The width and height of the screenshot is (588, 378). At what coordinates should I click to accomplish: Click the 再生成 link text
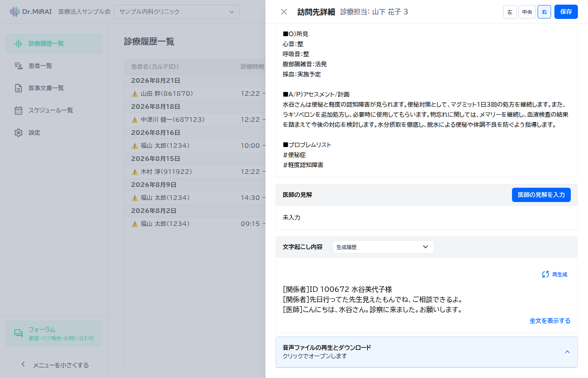pyautogui.click(x=560, y=275)
